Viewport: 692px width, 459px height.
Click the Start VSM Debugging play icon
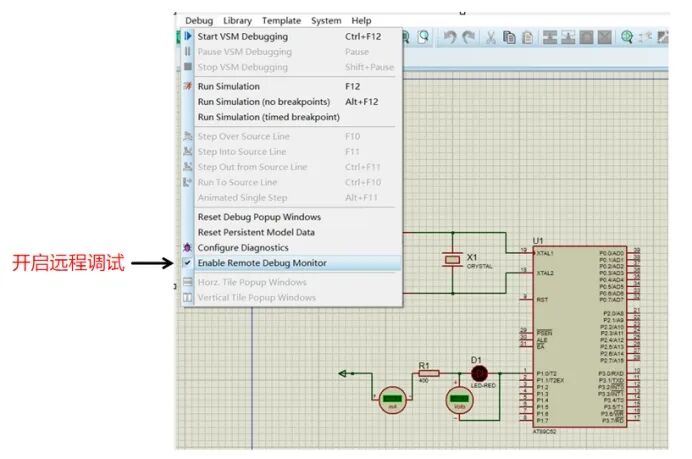188,36
